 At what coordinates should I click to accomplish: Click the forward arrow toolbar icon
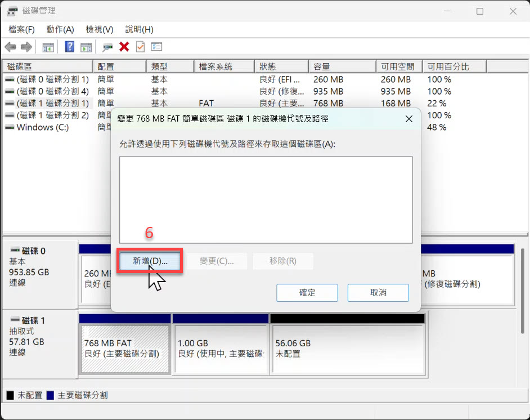tap(26, 47)
